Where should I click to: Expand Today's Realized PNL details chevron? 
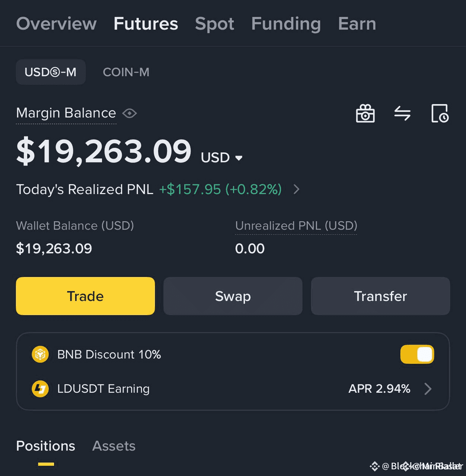click(296, 189)
